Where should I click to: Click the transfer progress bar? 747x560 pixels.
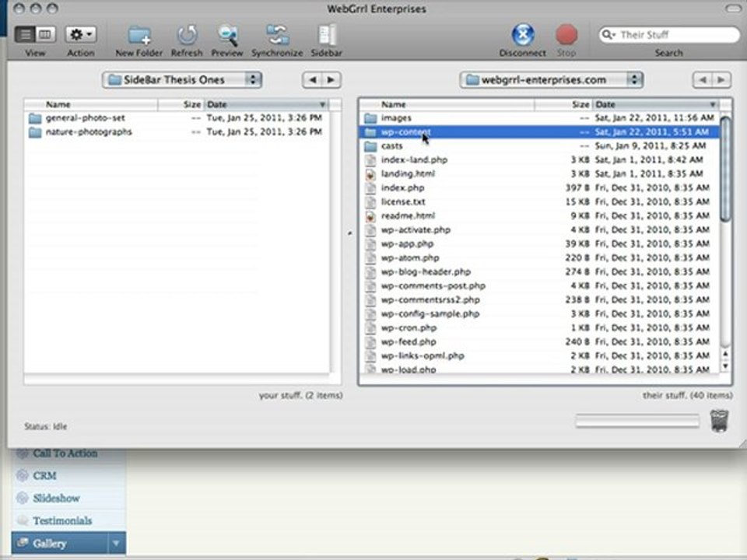pos(637,421)
